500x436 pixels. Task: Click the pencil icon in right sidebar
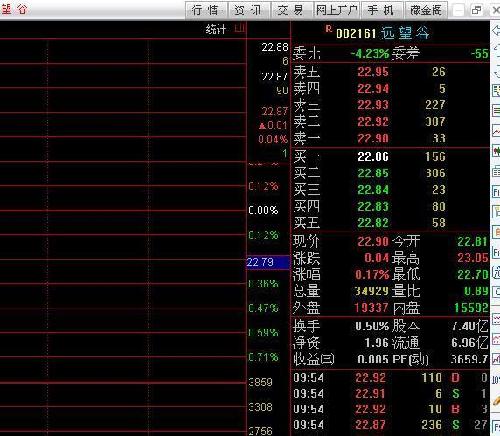pyautogui.click(x=497, y=400)
